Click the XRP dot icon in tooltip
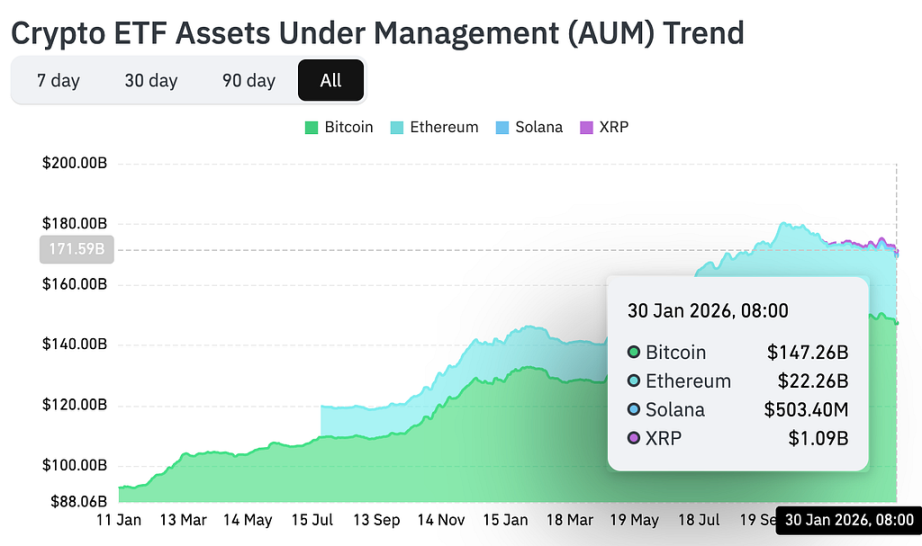Viewport: 922px width, 546px height. pyautogui.click(x=633, y=438)
